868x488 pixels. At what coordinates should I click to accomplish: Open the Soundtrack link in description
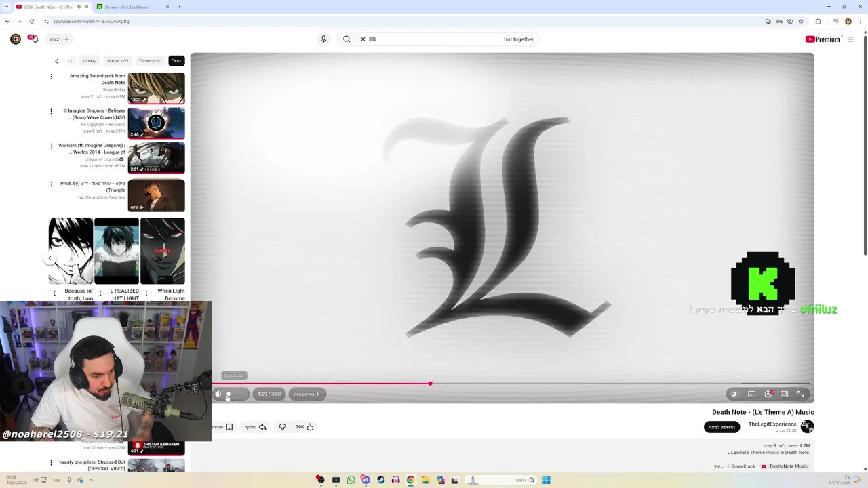click(x=743, y=466)
